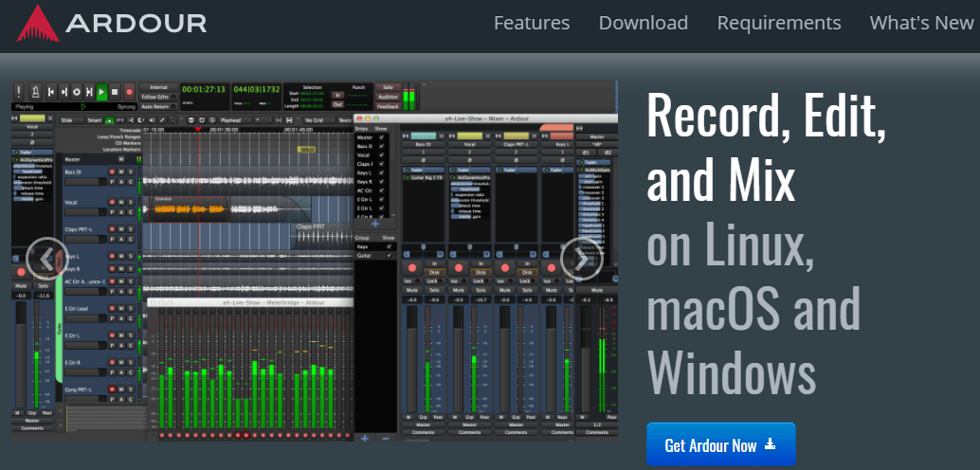Toggle the metronome click icon
Screen dimensions: 980x470
35,92
